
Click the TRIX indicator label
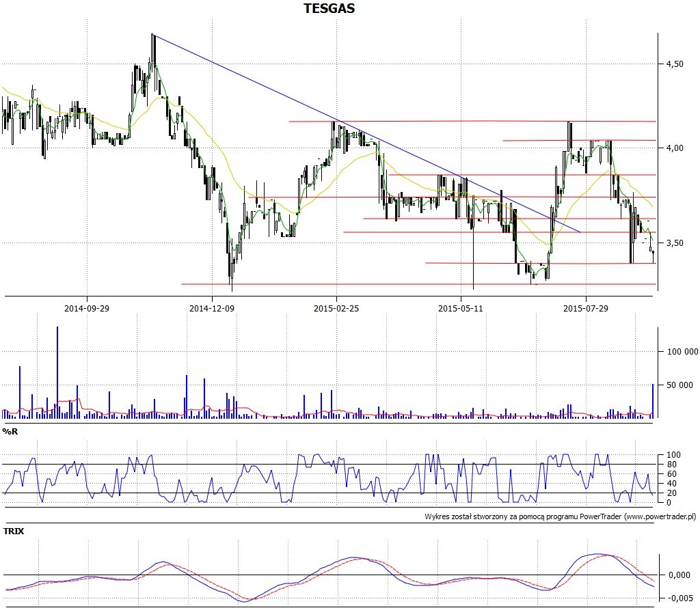click(x=14, y=531)
